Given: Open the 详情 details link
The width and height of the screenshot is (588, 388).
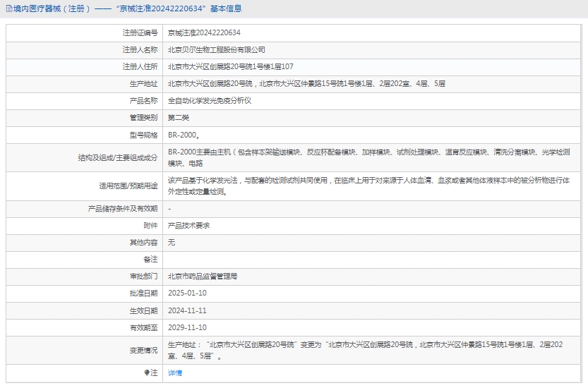Looking at the screenshot, I should click(x=174, y=372).
